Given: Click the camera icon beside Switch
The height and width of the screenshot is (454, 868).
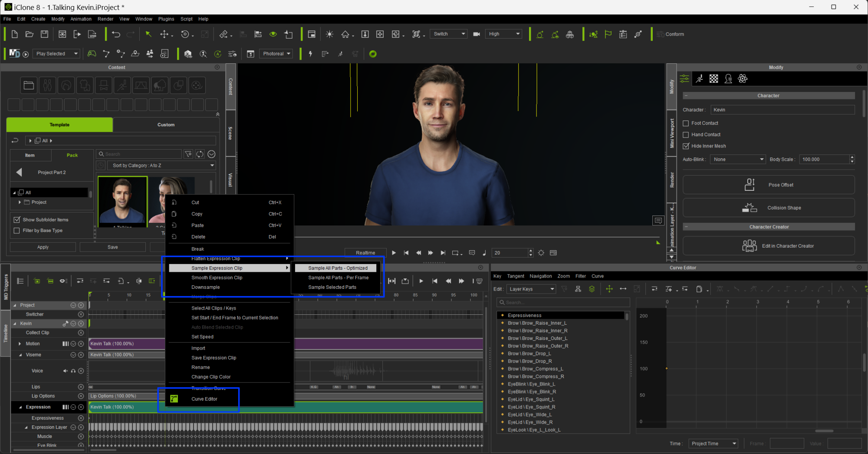Looking at the screenshot, I should (x=477, y=34).
